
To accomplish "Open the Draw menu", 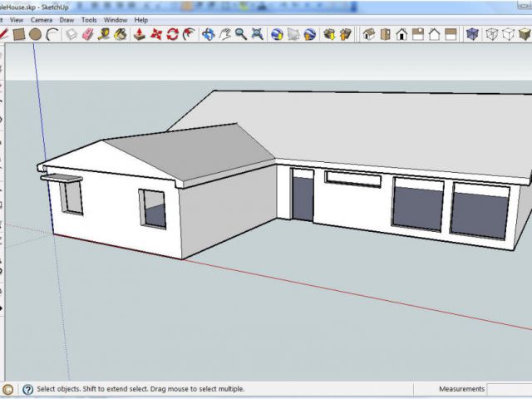I will (x=66, y=19).
